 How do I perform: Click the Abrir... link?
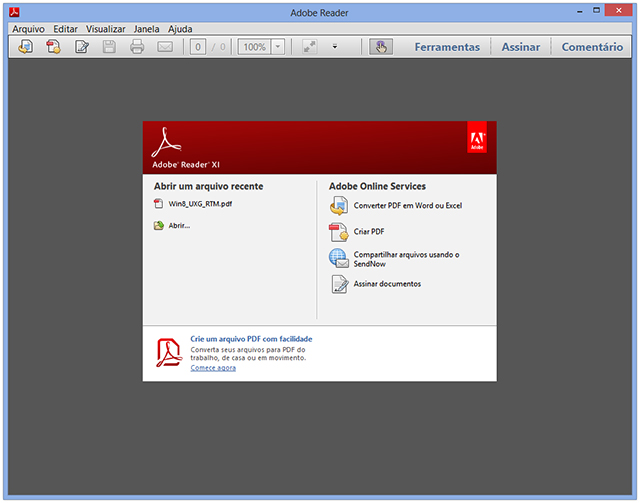pos(179,225)
